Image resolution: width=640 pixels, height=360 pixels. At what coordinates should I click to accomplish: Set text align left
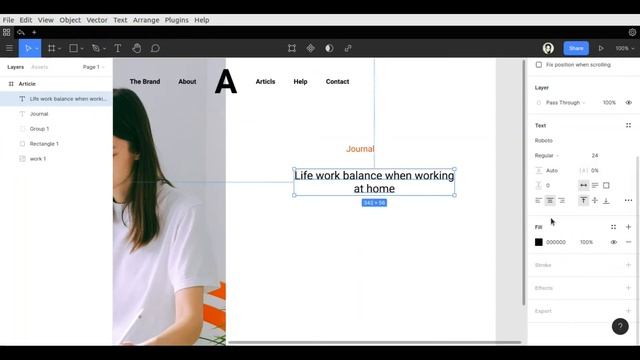pos(539,200)
